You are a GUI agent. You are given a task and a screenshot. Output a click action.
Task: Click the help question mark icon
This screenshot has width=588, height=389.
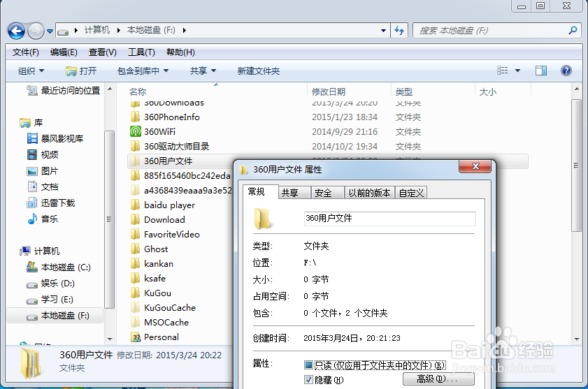tap(566, 71)
